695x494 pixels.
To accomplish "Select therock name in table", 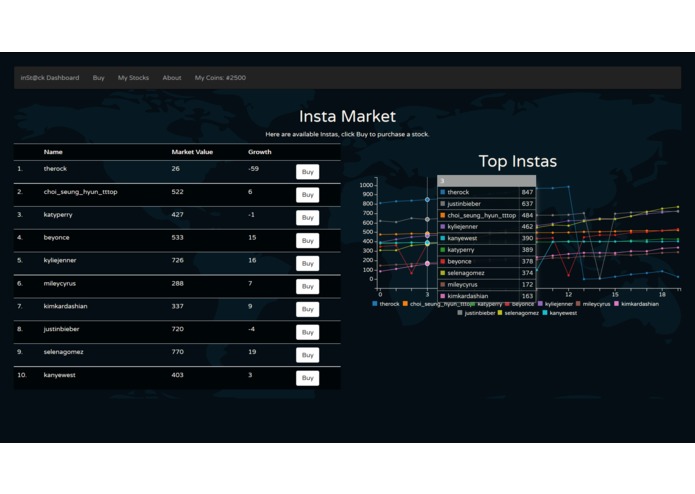I will point(55,169).
